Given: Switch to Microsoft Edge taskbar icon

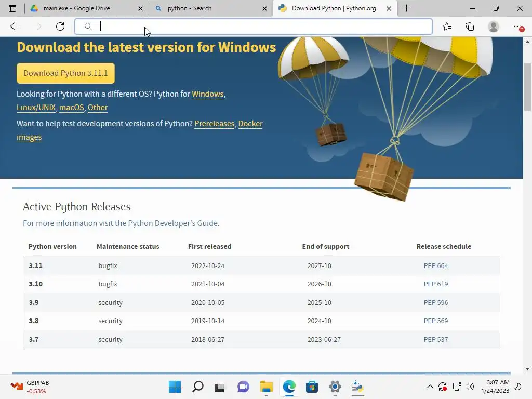Looking at the screenshot, I should click(289, 387).
